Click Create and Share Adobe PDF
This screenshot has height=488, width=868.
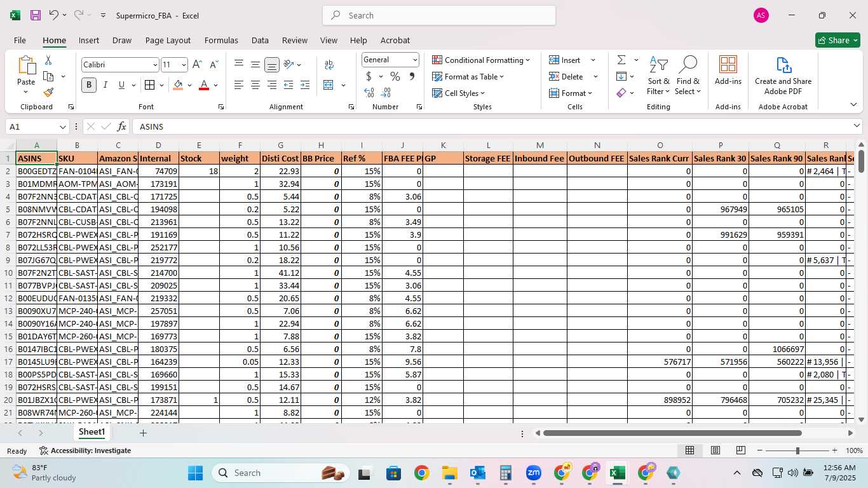783,76
